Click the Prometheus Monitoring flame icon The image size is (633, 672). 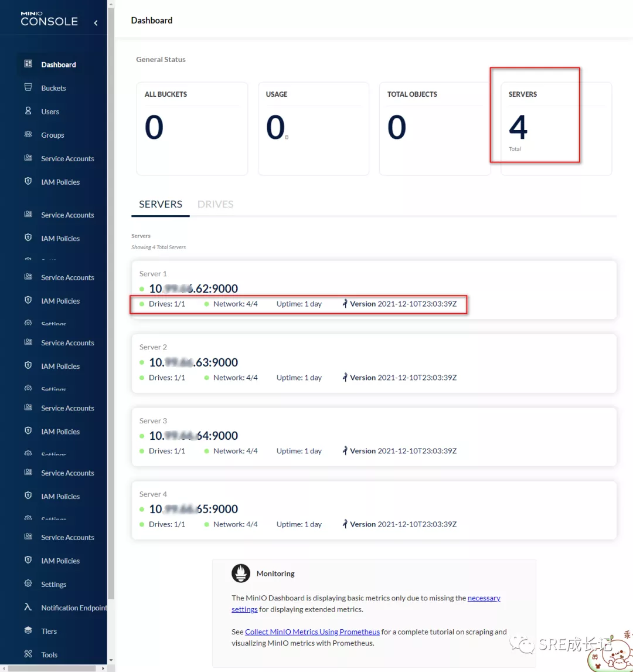(x=241, y=573)
